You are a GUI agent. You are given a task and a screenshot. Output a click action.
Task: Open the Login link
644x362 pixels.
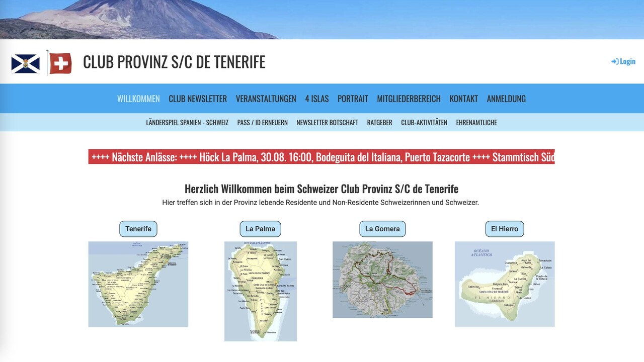pyautogui.click(x=623, y=61)
